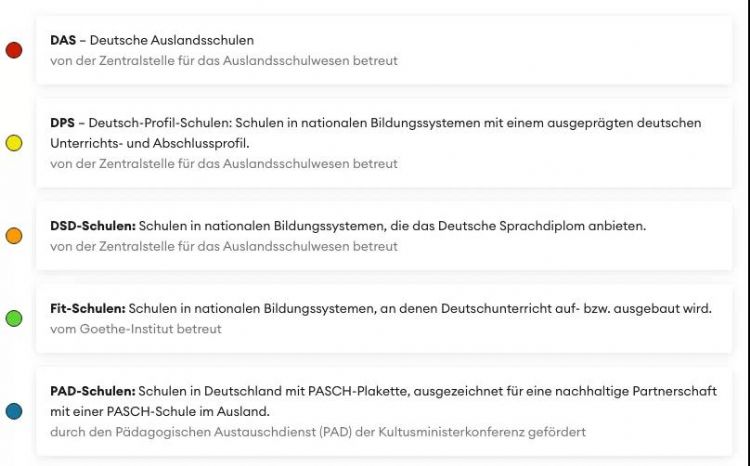Click the Zentralstelle subtitle in DPS card

click(223, 163)
